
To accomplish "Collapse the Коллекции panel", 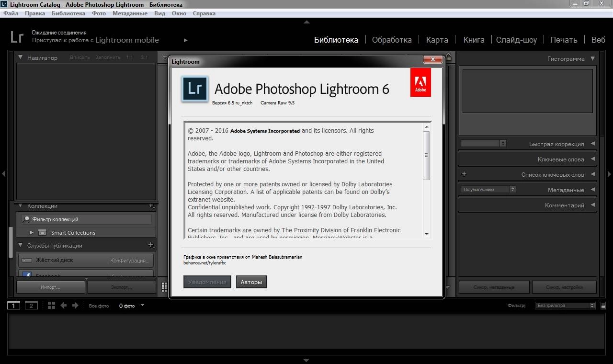I will (21, 206).
